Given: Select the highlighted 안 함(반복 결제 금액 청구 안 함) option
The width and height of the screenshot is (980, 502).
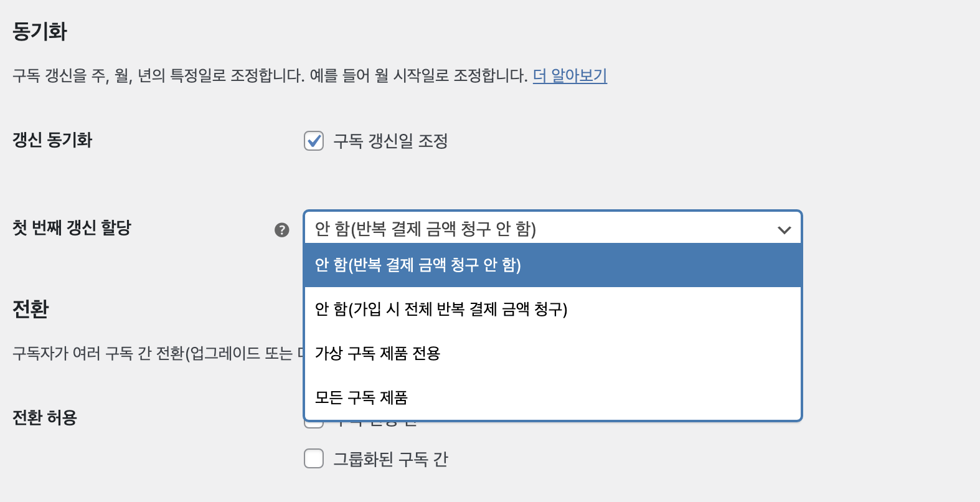Looking at the screenshot, I should coord(553,265).
